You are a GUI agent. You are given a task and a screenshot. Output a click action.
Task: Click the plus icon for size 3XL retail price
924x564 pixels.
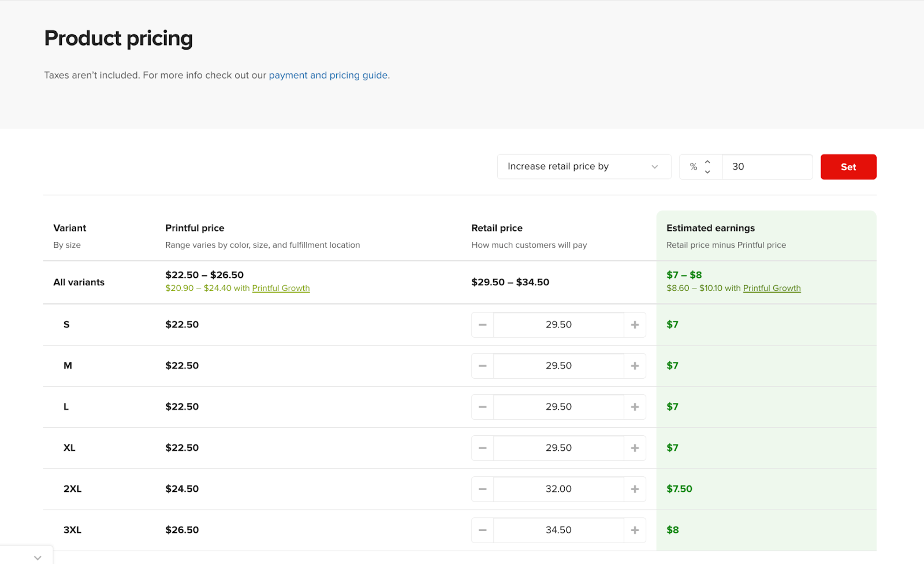click(635, 530)
